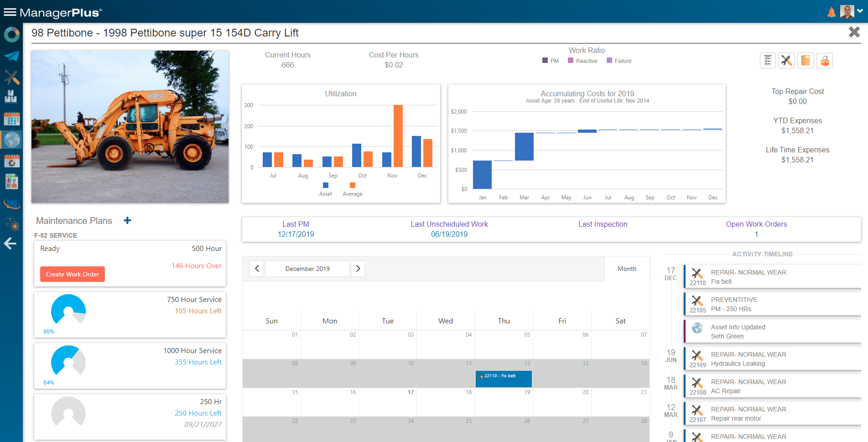Select the paper plane send icon in sidebar
This screenshot has height=442, width=868.
pyautogui.click(x=11, y=56)
